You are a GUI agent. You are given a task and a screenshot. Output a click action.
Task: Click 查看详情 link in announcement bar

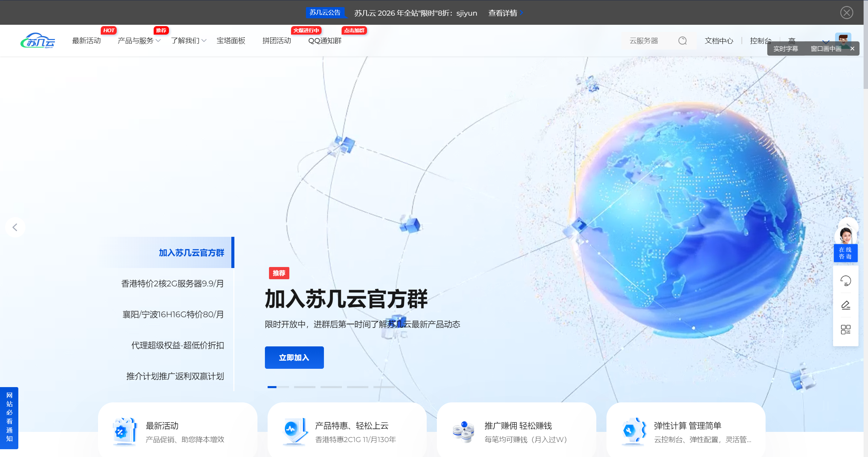(503, 13)
